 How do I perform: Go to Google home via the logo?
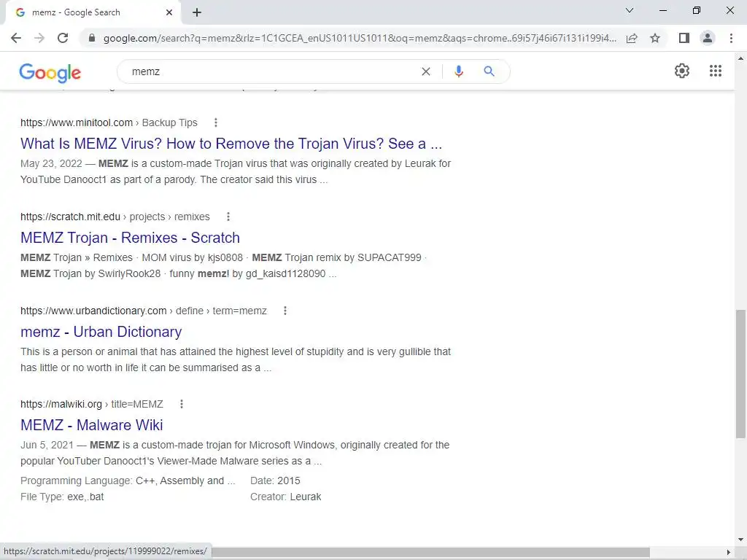[50, 72]
